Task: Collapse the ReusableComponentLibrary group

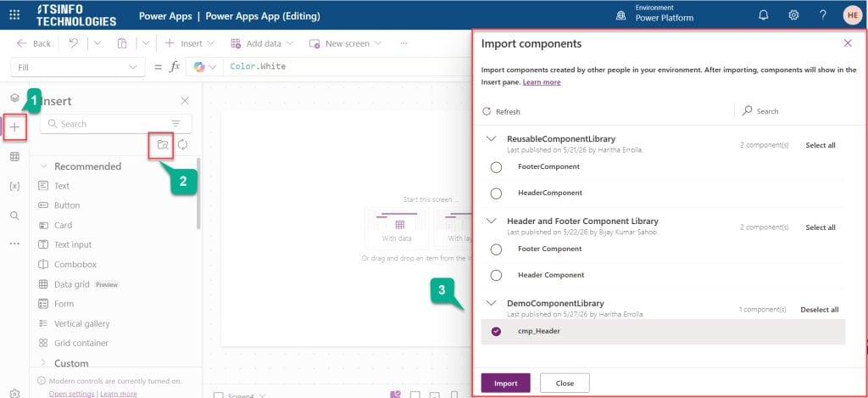Action: coord(491,138)
